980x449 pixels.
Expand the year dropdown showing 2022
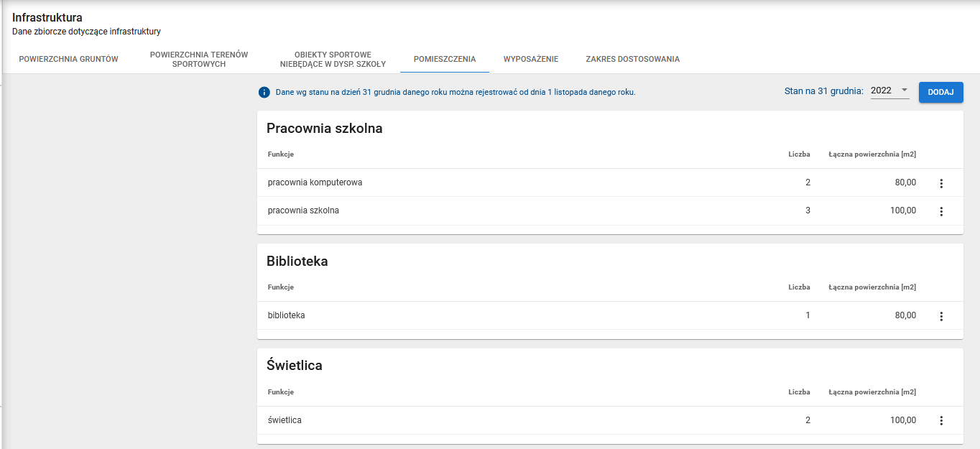[x=889, y=91]
